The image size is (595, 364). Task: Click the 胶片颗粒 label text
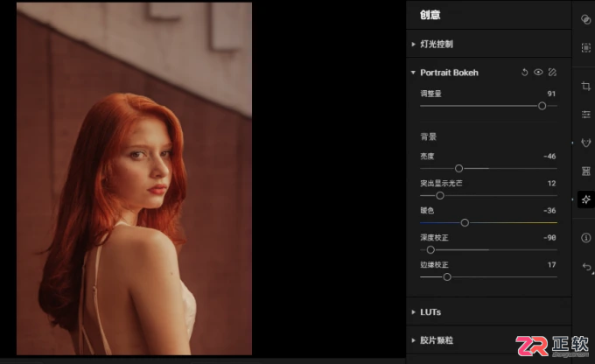pyautogui.click(x=437, y=340)
